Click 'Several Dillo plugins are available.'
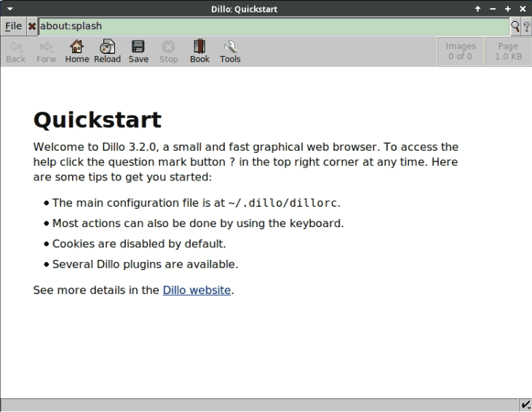 pos(146,264)
